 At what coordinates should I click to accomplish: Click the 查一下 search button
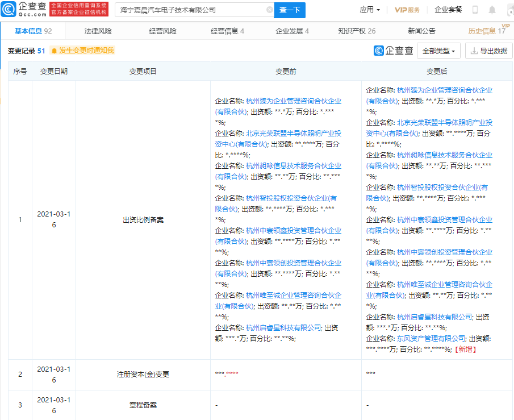point(290,10)
